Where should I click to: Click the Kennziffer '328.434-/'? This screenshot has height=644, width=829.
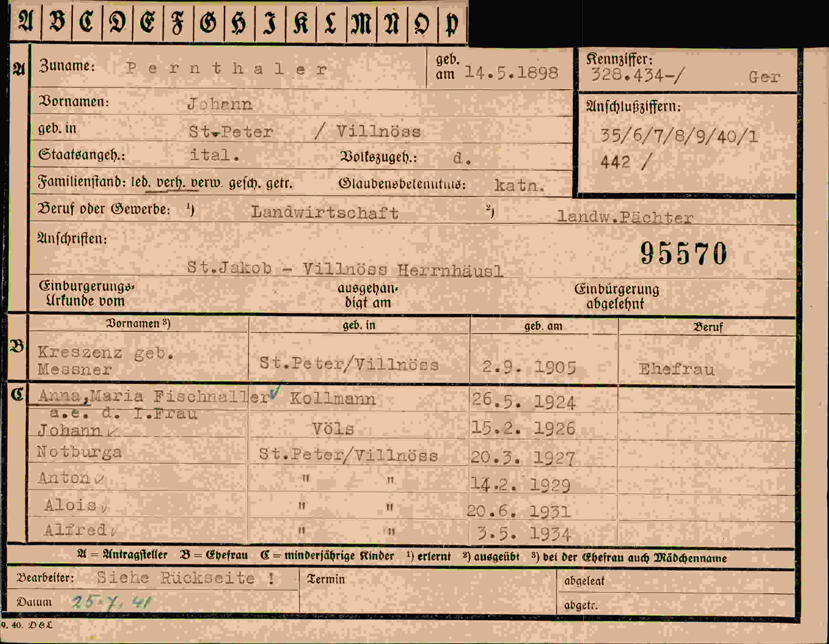coord(638,75)
